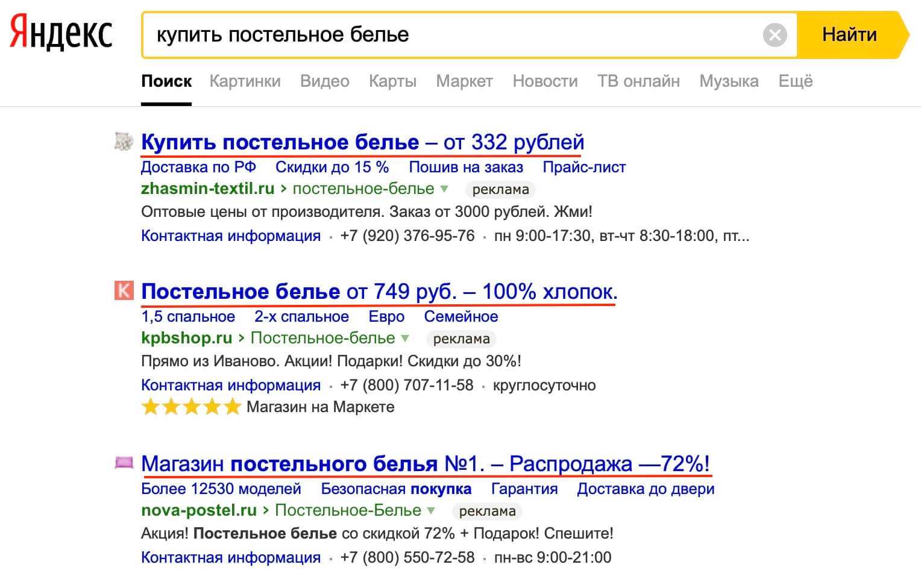Screen dimensions: 921x588
Task: Clear the search query with X icon
Action: [x=775, y=35]
